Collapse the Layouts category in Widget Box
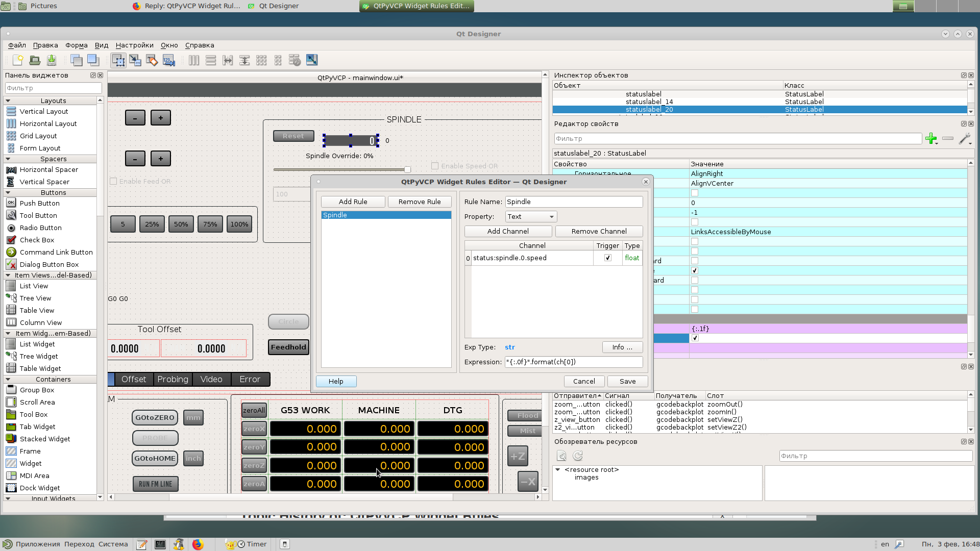Viewport: 980px width, 551px height. pyautogui.click(x=8, y=101)
